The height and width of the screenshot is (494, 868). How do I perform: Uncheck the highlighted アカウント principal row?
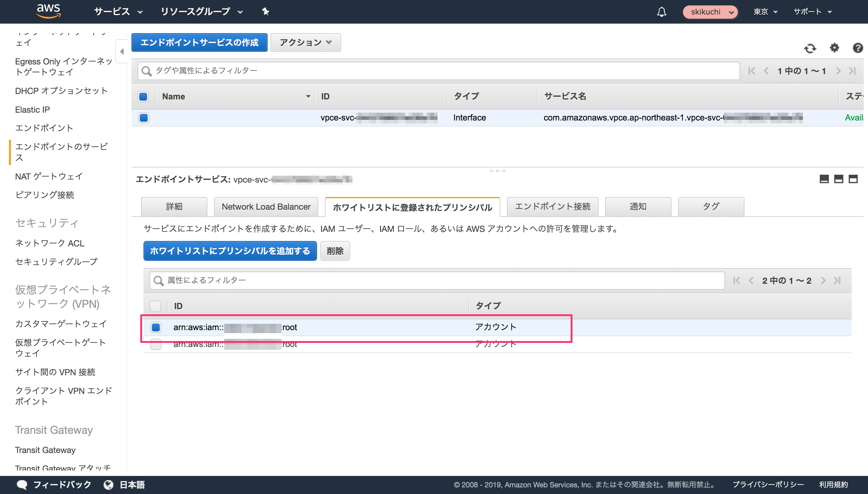coord(156,327)
